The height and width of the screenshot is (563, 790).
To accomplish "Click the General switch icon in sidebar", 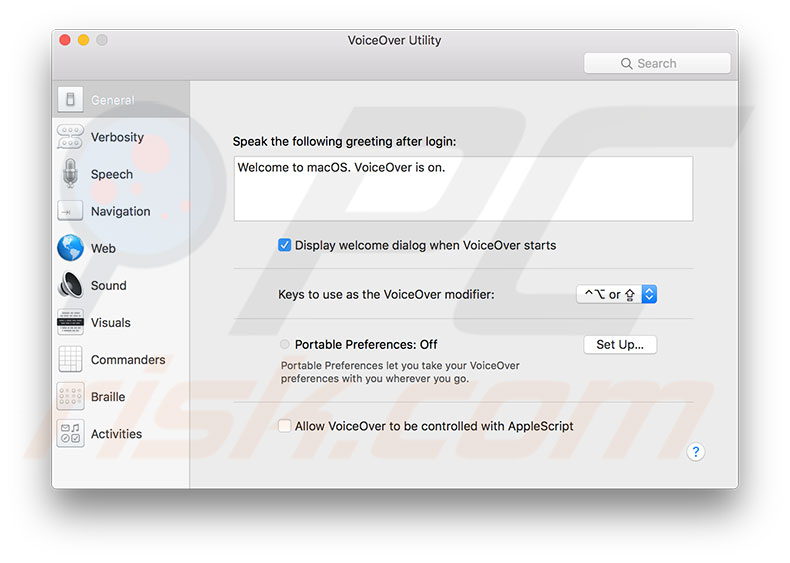I will tap(71, 99).
